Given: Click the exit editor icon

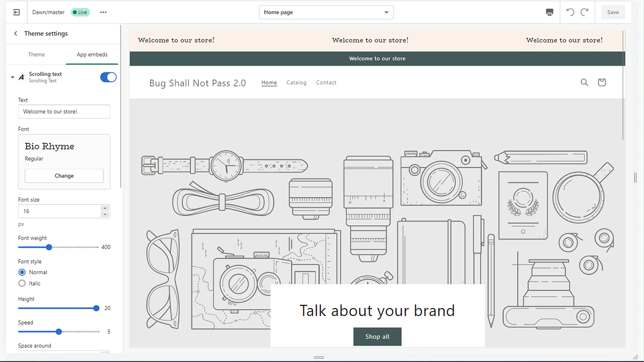Looking at the screenshot, I should click(x=17, y=12).
